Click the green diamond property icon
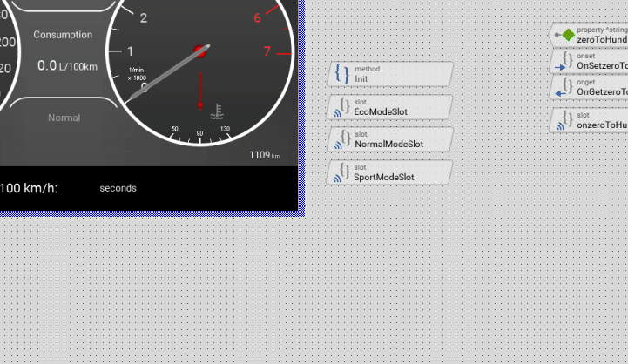Viewport: 628px width, 364px height. [x=567, y=36]
